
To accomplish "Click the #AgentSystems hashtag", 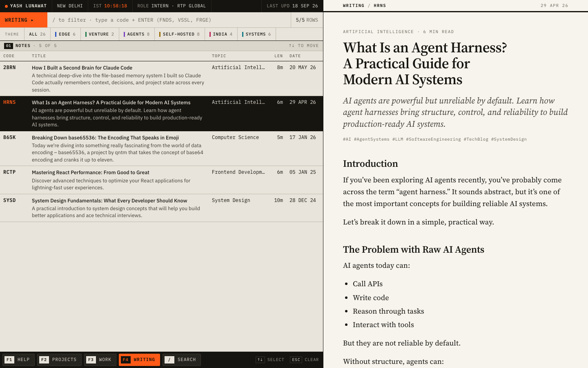I will pos(372,139).
